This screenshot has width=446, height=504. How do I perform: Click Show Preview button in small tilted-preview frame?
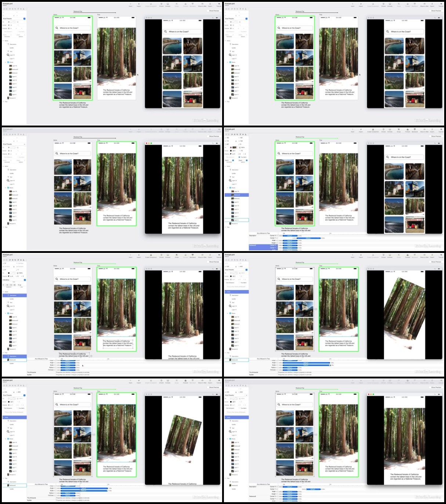coord(214,387)
